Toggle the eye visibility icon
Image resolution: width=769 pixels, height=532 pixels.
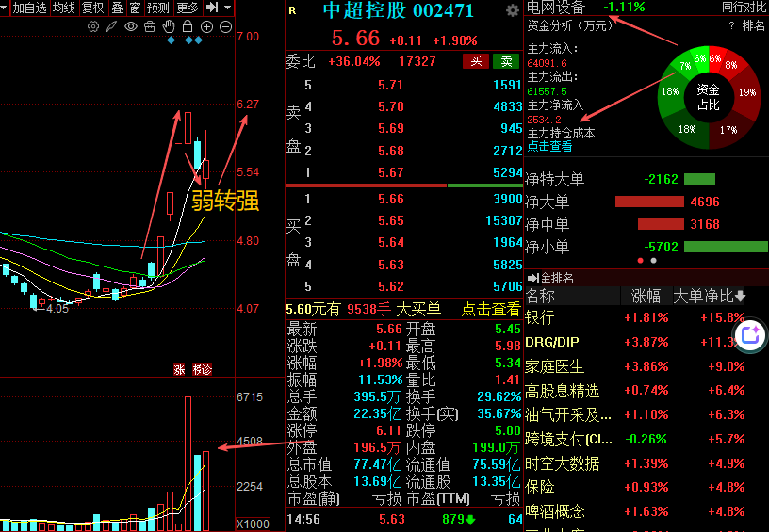tap(130, 27)
